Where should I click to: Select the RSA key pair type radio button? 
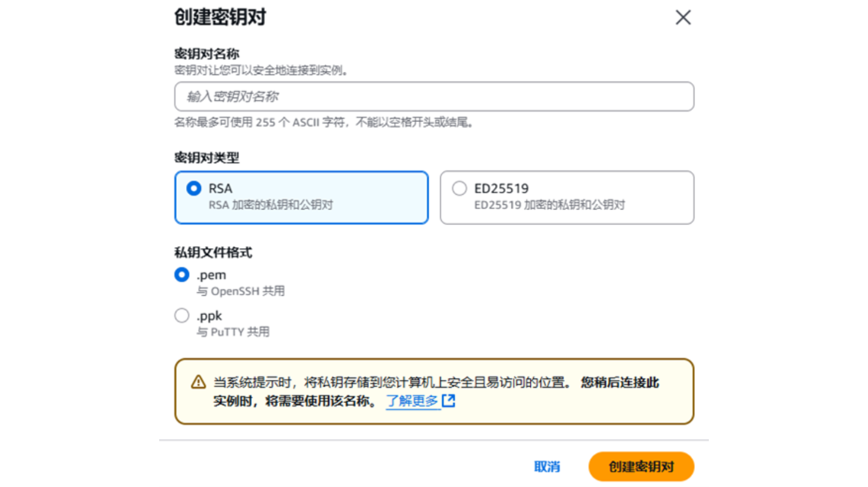click(194, 188)
